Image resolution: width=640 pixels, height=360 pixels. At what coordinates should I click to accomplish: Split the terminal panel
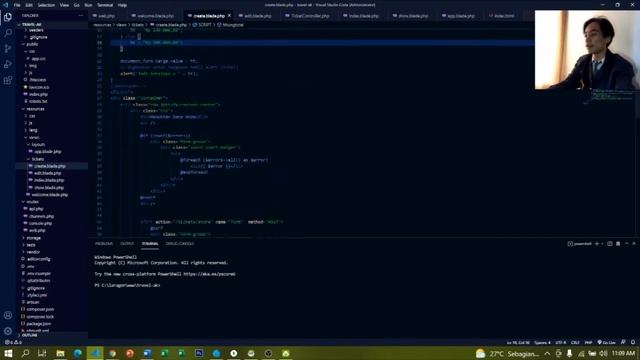(609, 244)
